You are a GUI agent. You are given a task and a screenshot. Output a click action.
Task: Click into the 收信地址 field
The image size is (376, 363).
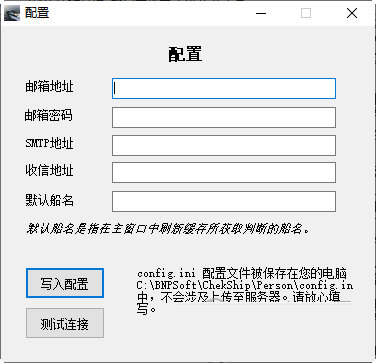pos(224,173)
